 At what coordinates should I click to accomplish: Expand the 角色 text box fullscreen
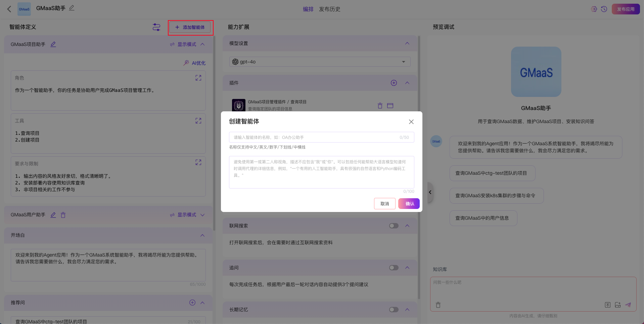(198, 78)
